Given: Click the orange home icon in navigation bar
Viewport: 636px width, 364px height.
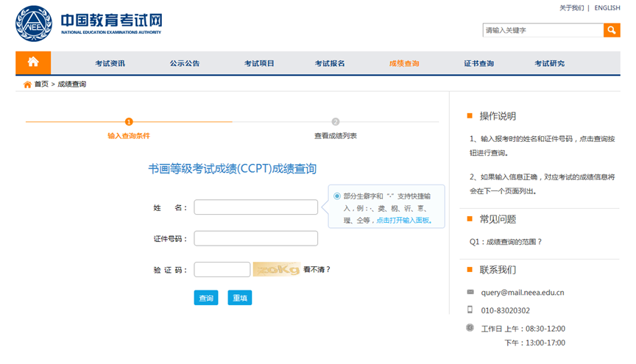Looking at the screenshot, I should (33, 63).
